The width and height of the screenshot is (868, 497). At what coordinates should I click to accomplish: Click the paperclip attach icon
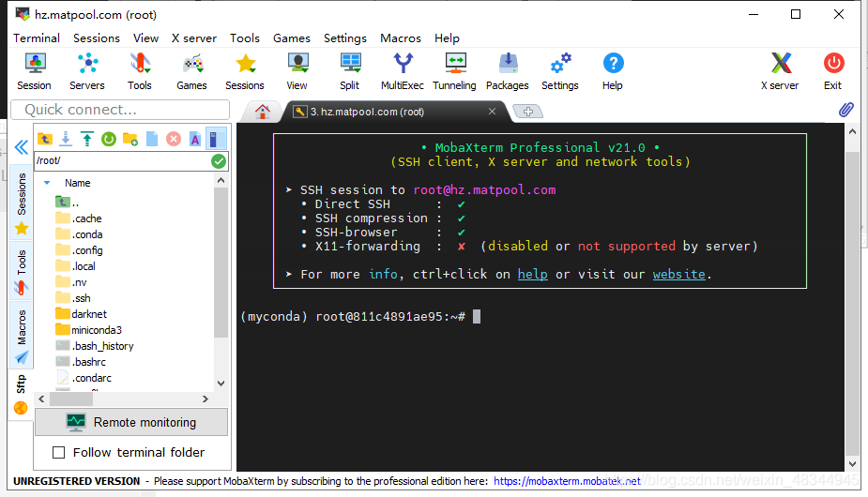(x=845, y=110)
